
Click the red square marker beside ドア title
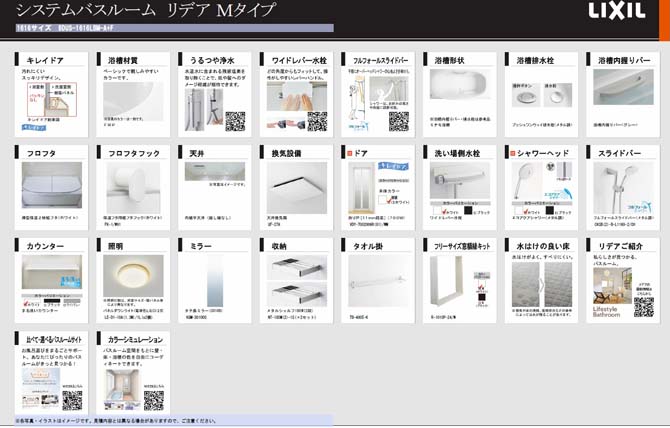tap(350, 153)
